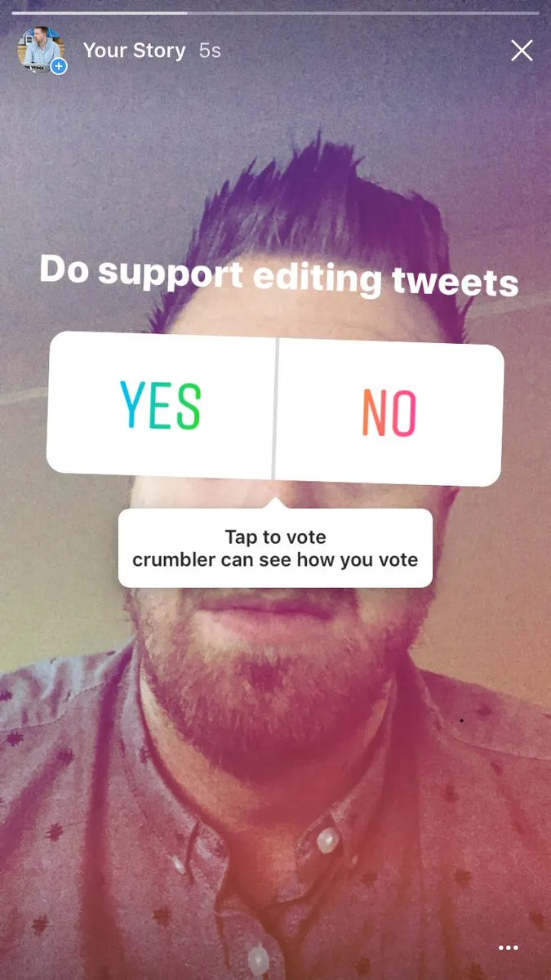Open the three-dot more options menu
The height and width of the screenshot is (980, 551).
[508, 947]
